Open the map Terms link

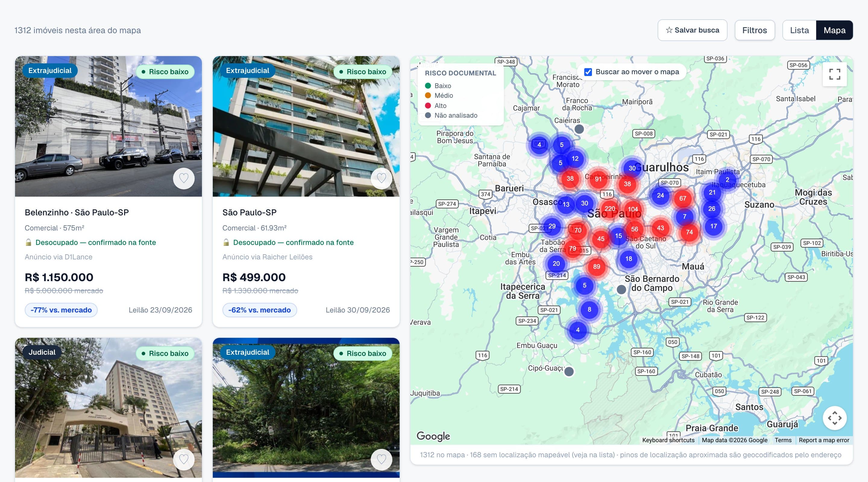click(783, 440)
